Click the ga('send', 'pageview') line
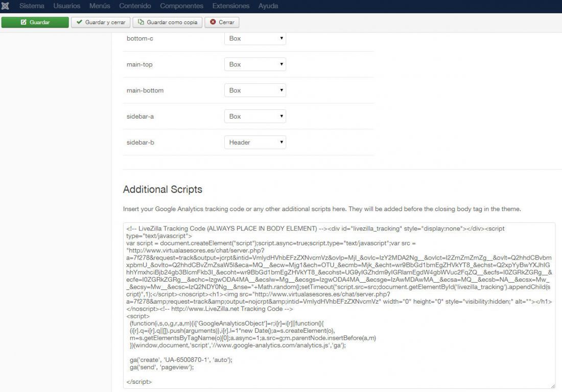This screenshot has height=392, width=562. [161, 367]
